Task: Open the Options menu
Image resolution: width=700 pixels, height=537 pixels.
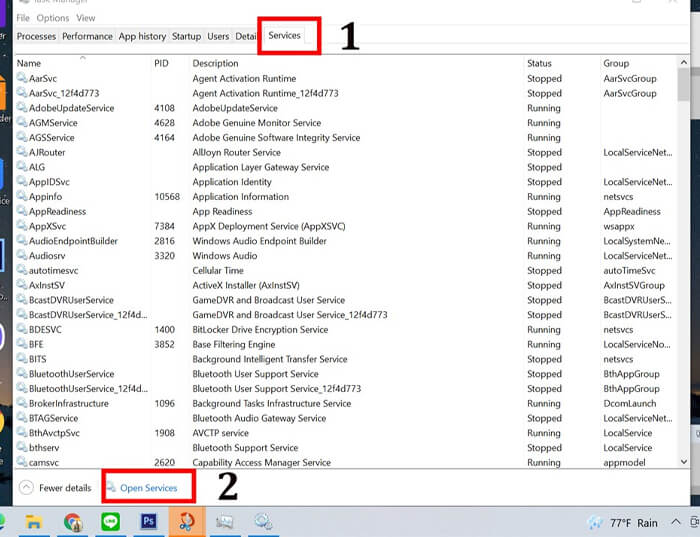Action: 53,18
